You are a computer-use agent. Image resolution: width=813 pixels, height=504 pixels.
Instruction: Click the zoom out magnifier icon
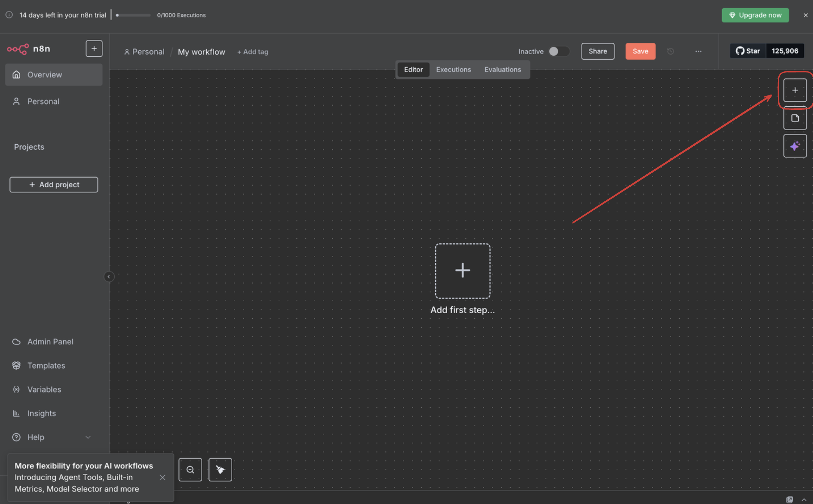(x=190, y=469)
